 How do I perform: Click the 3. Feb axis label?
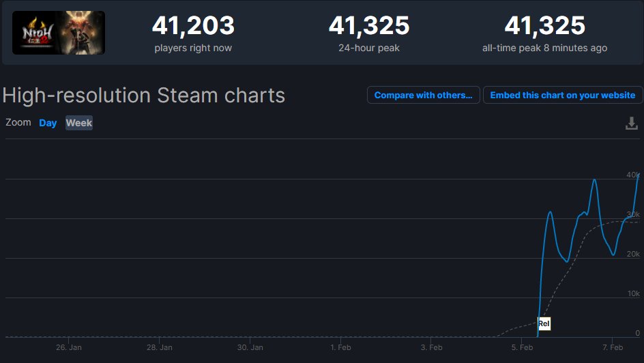click(431, 347)
